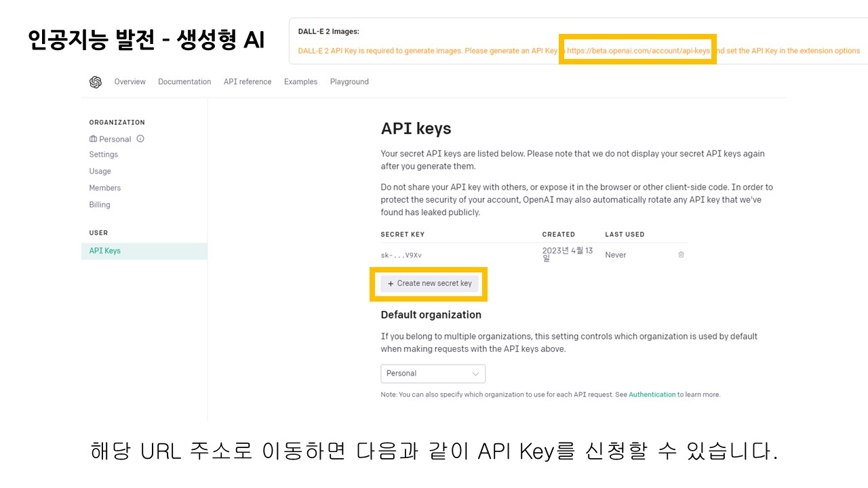This screenshot has width=868, height=488.
Task: Click the USER sidebar section label
Action: click(99, 233)
